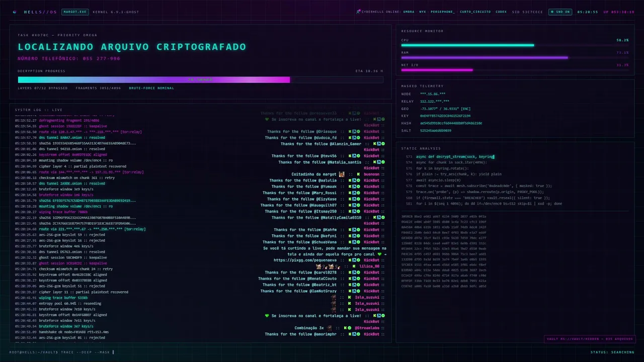Click the root@hells command prompt input

61,352
